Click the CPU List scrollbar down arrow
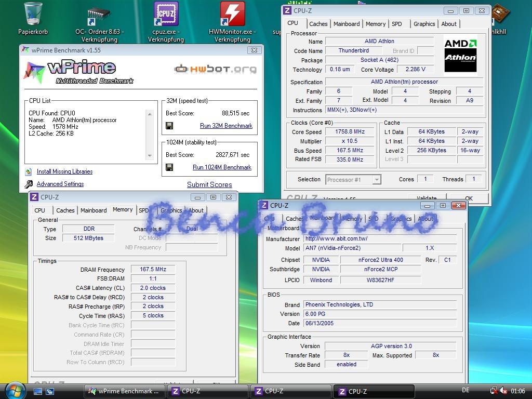 point(150,156)
